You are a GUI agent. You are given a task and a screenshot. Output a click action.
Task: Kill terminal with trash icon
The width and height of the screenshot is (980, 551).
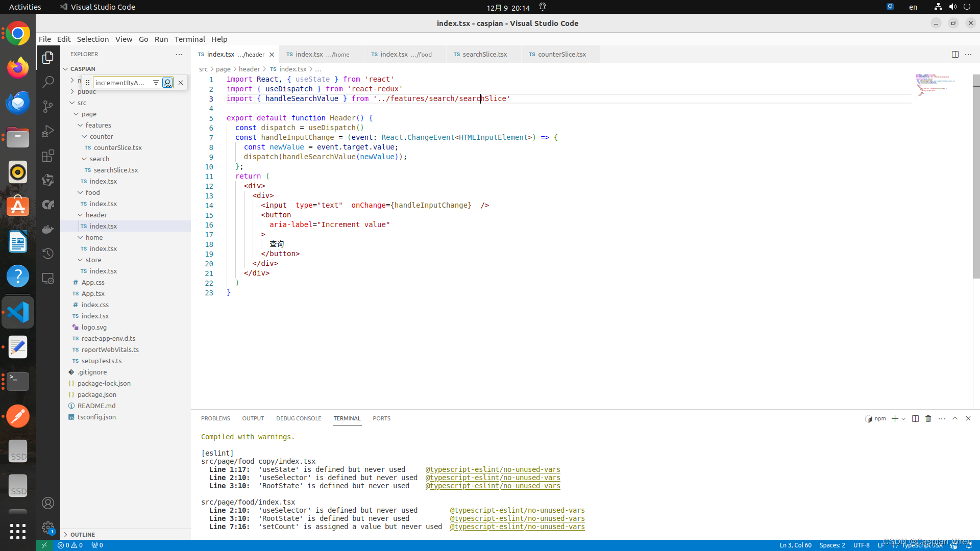928,418
